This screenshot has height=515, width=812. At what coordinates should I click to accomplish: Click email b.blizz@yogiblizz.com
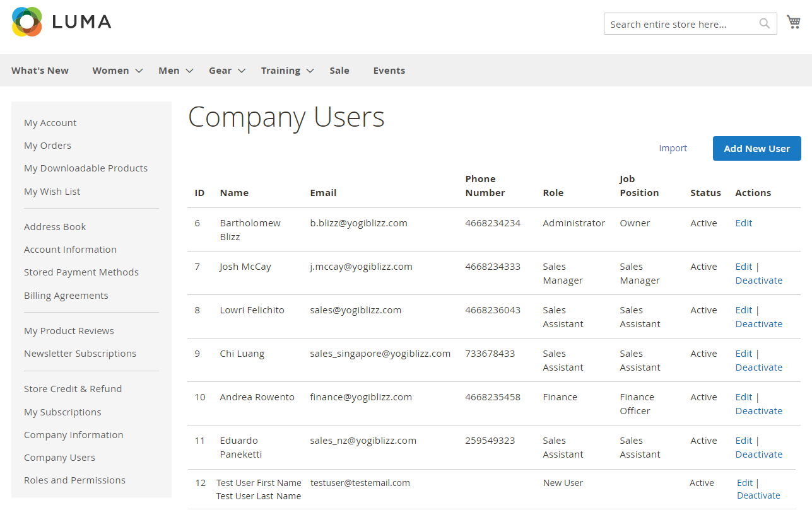coord(358,223)
